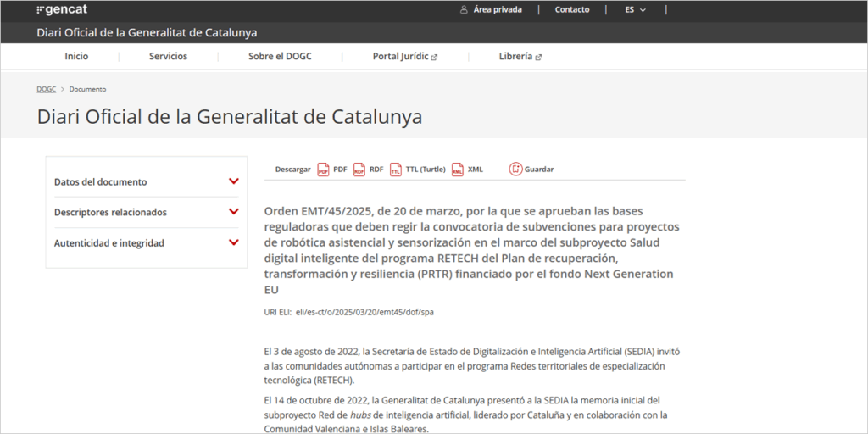The image size is (868, 434).
Task: Expand Descriptores relacionados section
Action: (x=234, y=212)
